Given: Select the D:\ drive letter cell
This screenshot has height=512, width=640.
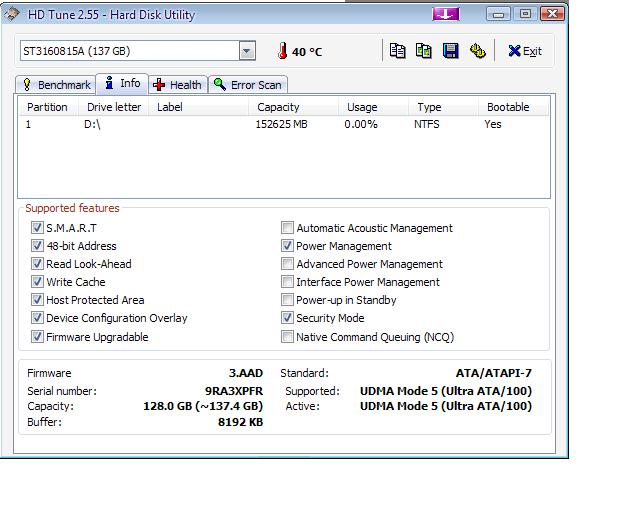Looking at the screenshot, I should [x=92, y=124].
